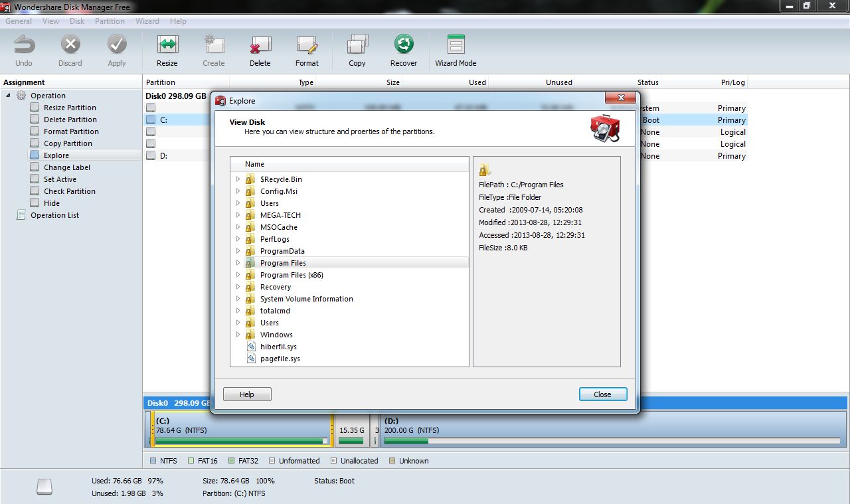Select Format Partition in the Operation tree

71,131
